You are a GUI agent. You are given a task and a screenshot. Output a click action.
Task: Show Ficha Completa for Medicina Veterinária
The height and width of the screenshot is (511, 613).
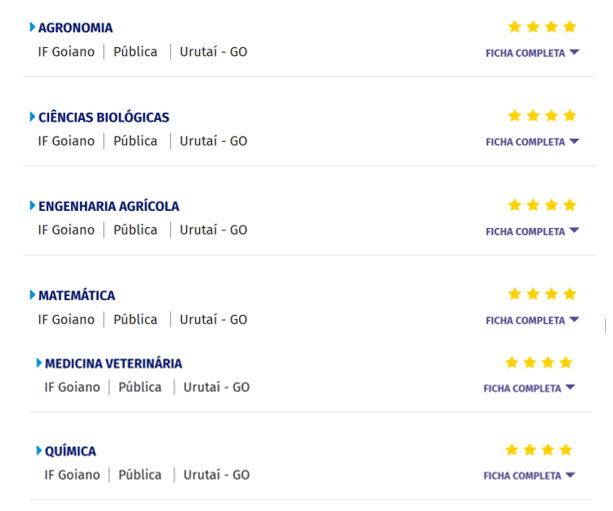(x=529, y=388)
